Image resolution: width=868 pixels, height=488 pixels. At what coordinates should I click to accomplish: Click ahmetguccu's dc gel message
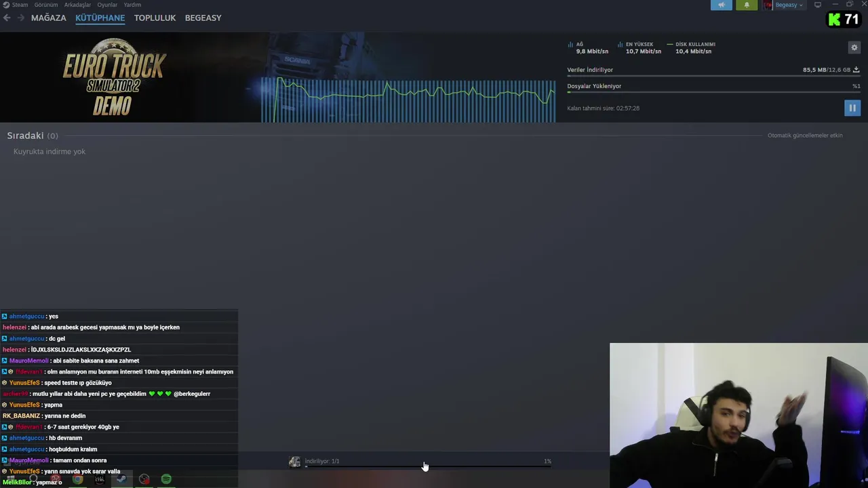[33, 339]
